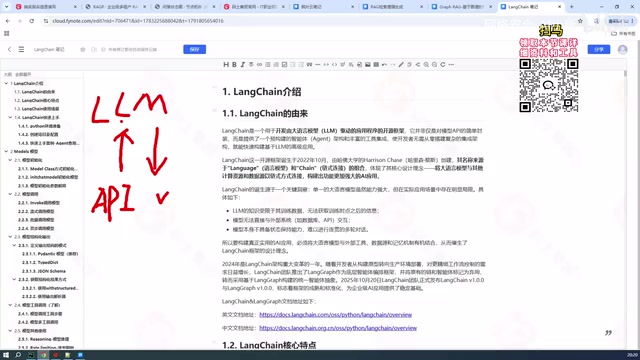The height and width of the screenshot is (360, 640).
Task: Apply strikethrough formatting
Action: click(251, 64)
